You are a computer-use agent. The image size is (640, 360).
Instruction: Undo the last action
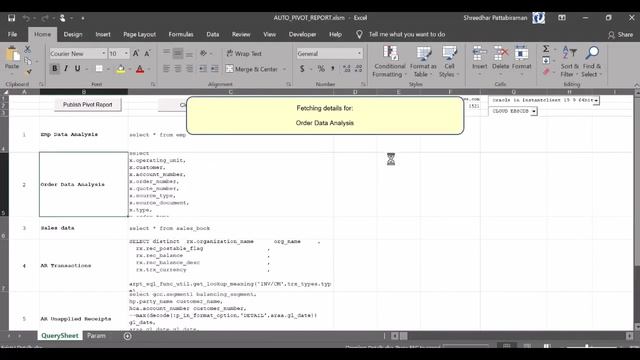pyautogui.click(x=26, y=18)
